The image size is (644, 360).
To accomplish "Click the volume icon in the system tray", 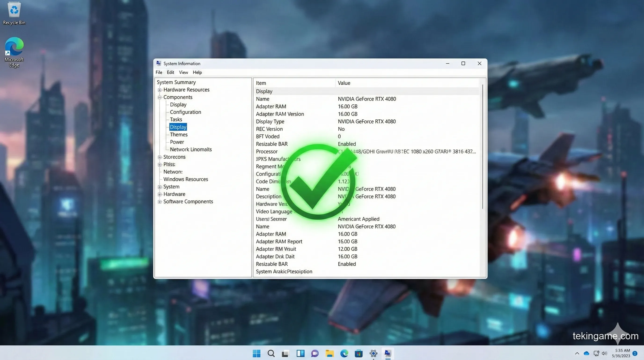I will (x=604, y=353).
